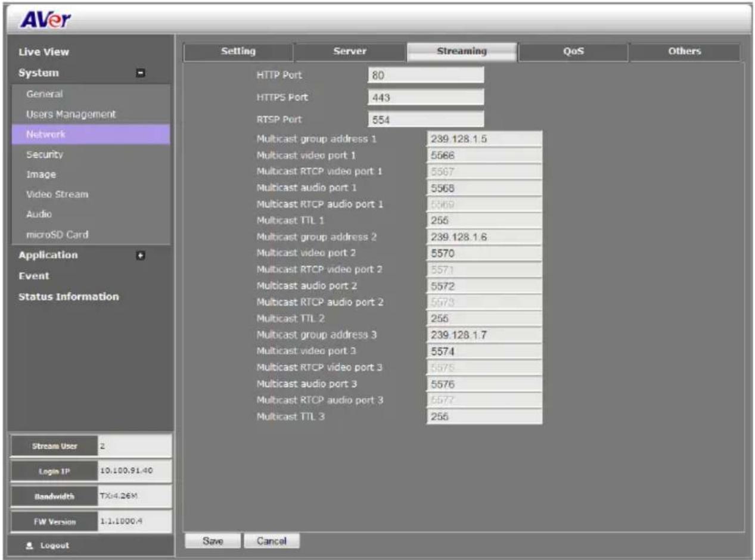The height and width of the screenshot is (560, 755).
Task: Click the Logout link
Action: coord(55,545)
